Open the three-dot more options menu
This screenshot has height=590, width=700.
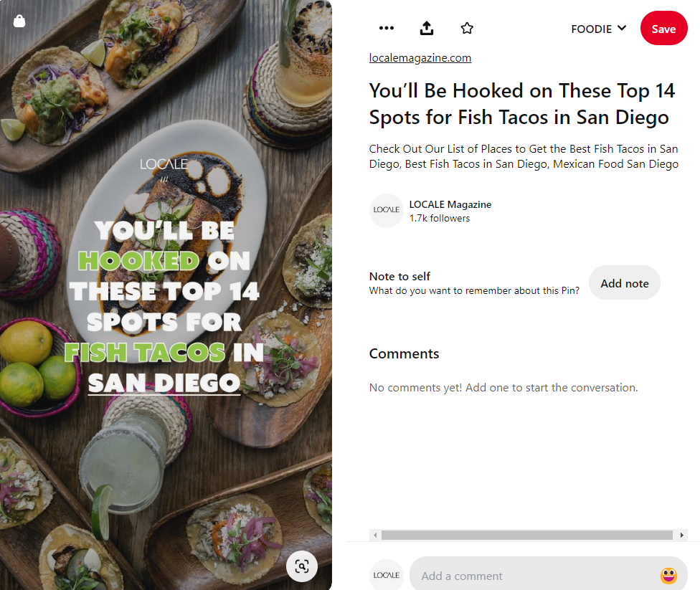[386, 28]
